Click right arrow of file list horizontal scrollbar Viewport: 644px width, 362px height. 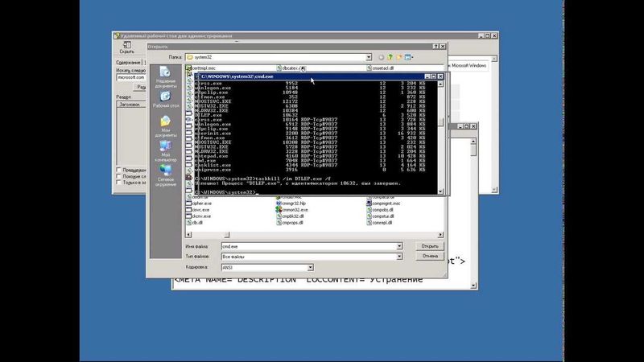click(440, 235)
